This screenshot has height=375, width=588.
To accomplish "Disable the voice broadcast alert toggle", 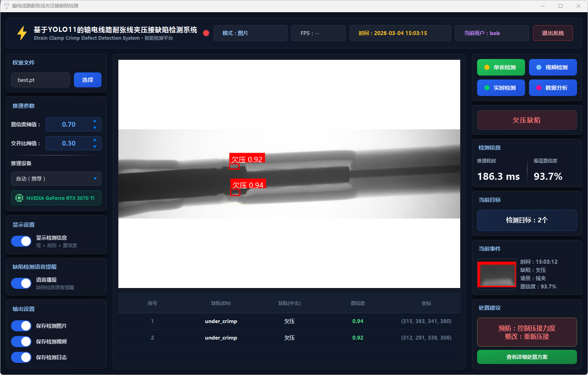I will pyautogui.click(x=21, y=283).
